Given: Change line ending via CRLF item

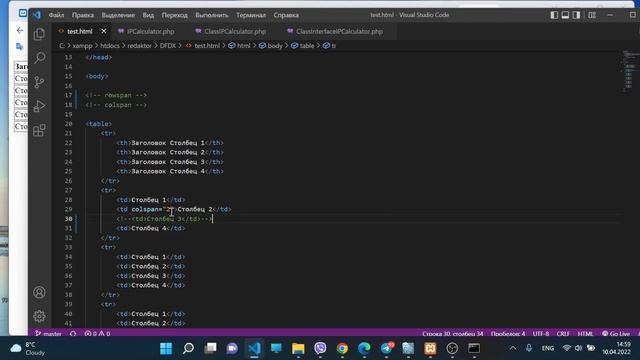Looking at the screenshot, I should (x=563, y=333).
